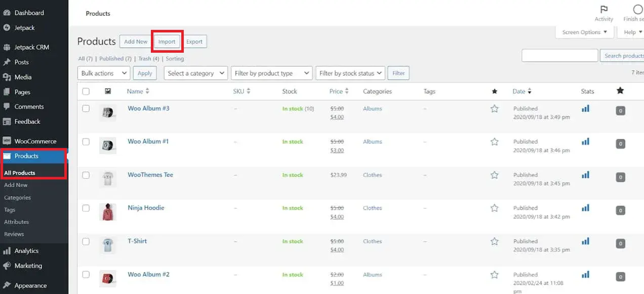View stats chart for WooThemes Tee

[585, 175]
